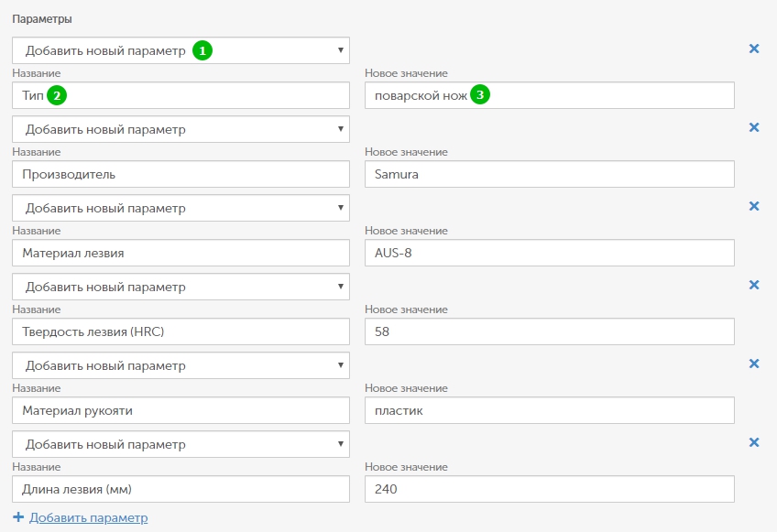Click the Добавить параметр link
The height and width of the screenshot is (532, 777).
click(x=88, y=518)
